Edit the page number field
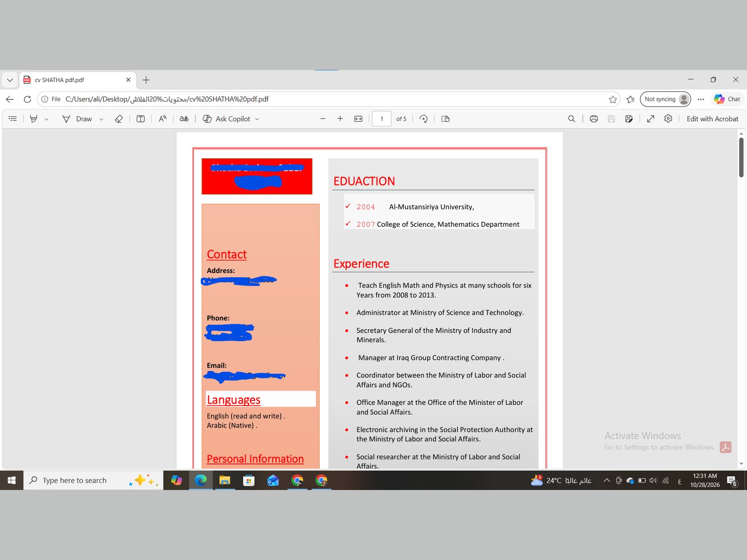This screenshot has height=560, width=747. pos(381,119)
